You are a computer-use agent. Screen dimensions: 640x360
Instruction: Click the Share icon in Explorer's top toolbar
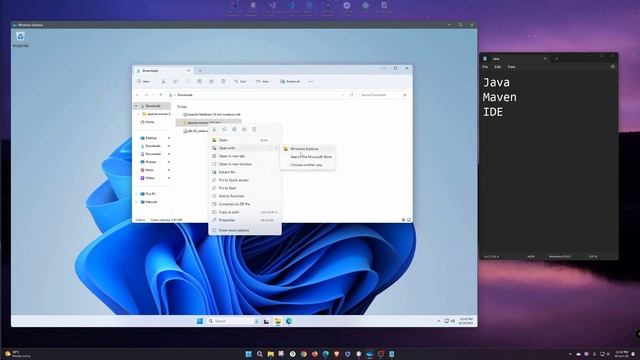(211, 82)
